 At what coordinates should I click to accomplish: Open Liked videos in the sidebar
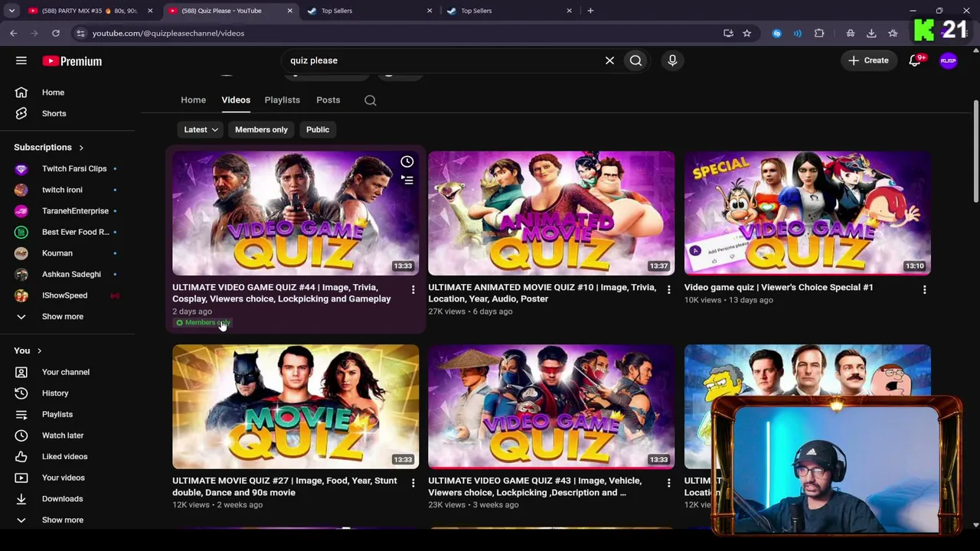coord(67,457)
